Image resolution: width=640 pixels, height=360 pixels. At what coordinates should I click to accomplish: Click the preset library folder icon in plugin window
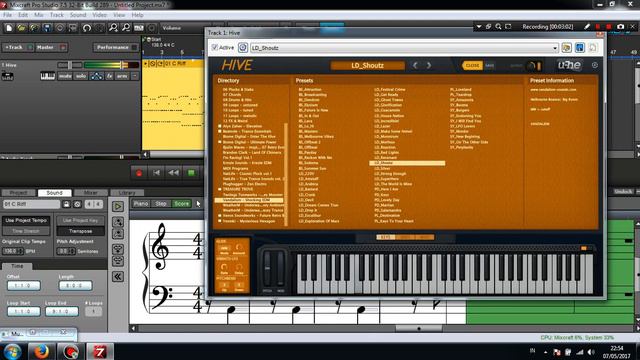[x=567, y=48]
